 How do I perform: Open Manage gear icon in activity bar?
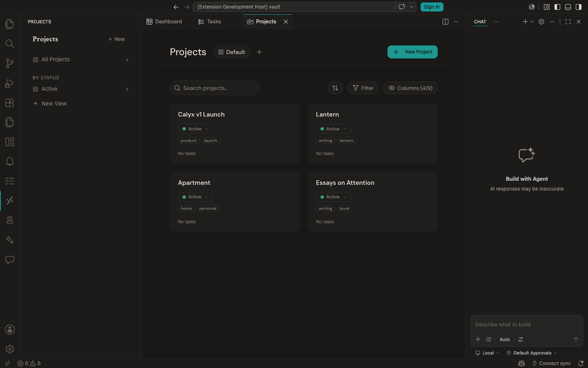10,349
